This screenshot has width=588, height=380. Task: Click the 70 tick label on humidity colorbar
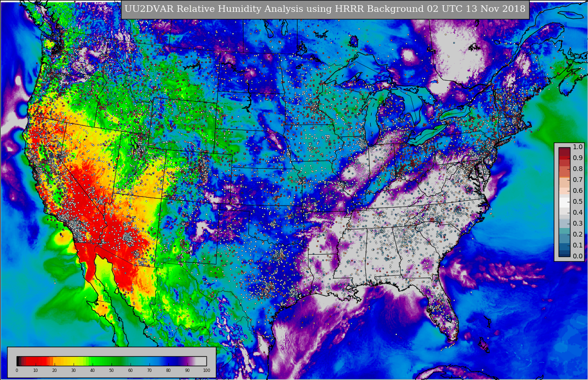[x=149, y=370]
